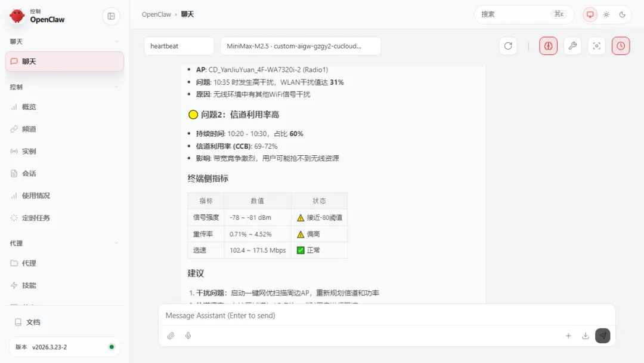Click the AP CD_YanJiuYuan_4F-WA7320i-2 line

click(x=262, y=69)
